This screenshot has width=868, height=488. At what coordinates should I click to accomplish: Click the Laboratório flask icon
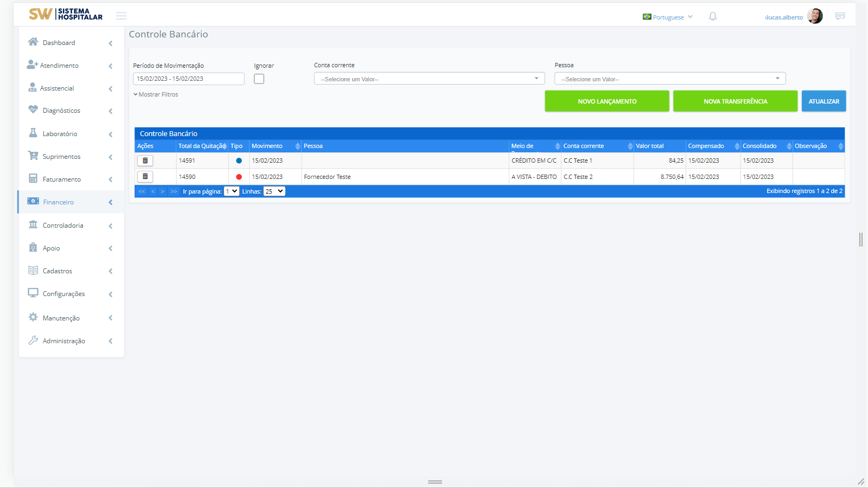point(33,133)
